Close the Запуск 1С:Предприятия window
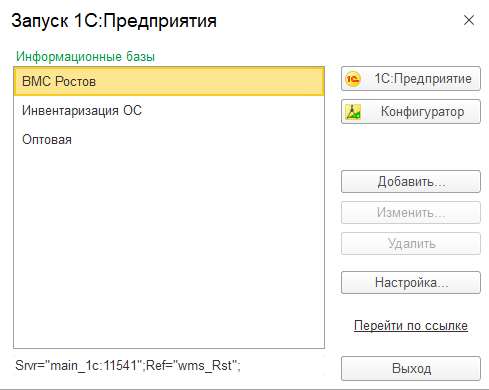This screenshot has height=390, width=489. point(469,20)
